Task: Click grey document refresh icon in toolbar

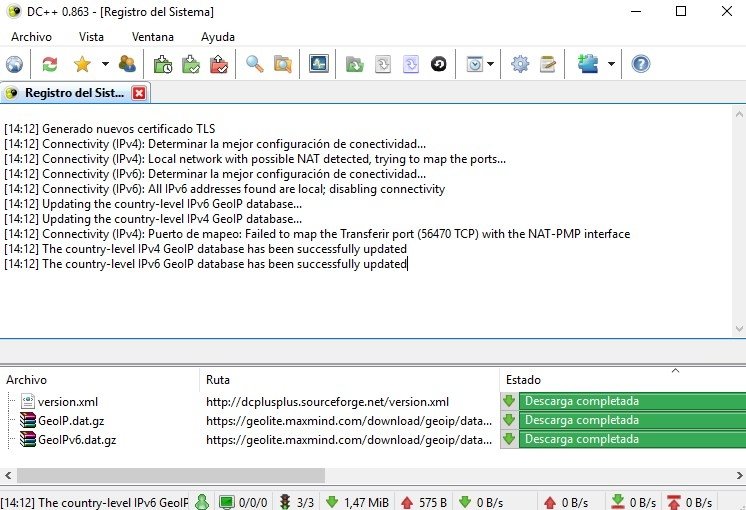Action: pyautogui.click(x=383, y=64)
